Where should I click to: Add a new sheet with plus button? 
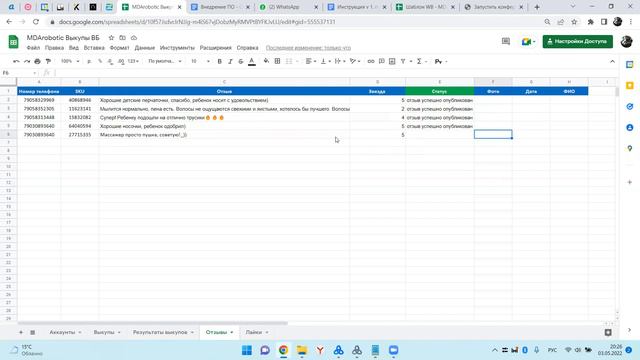click(21, 332)
